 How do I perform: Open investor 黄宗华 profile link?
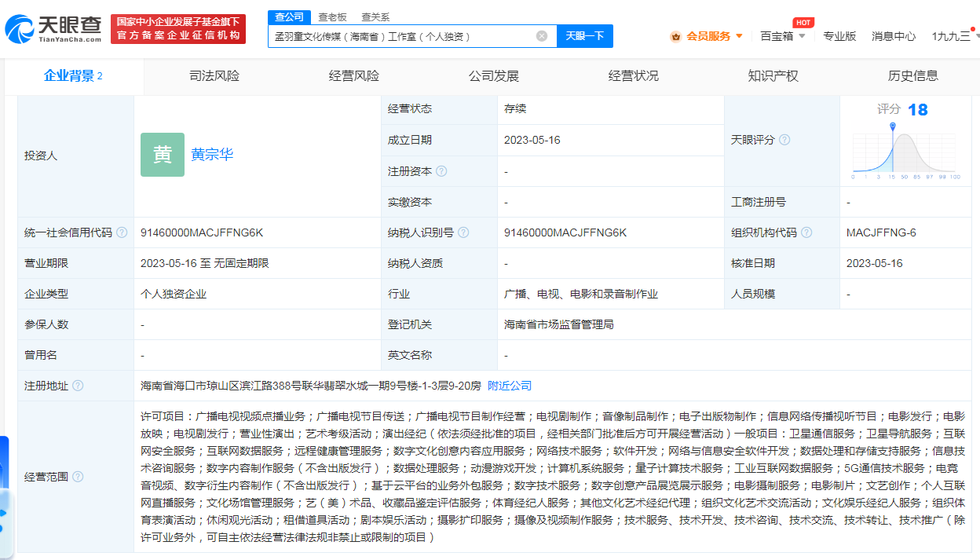(212, 155)
